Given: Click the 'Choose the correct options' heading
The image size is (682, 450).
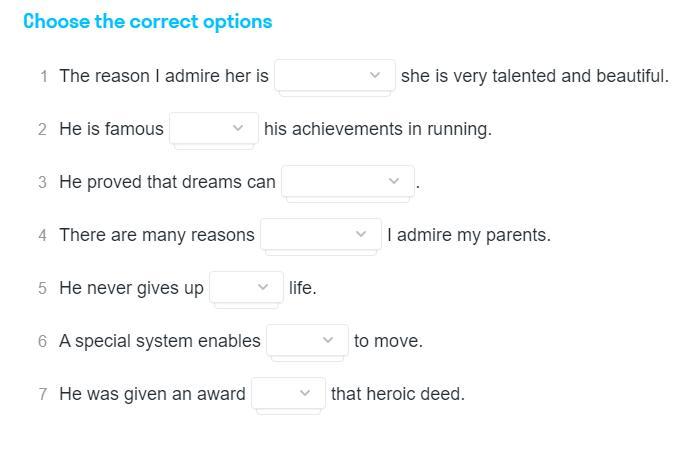Looking at the screenshot, I should 147,22.
